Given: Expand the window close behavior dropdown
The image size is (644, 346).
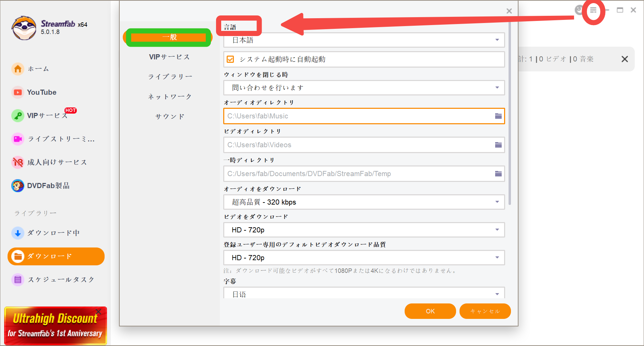Looking at the screenshot, I should [364, 88].
